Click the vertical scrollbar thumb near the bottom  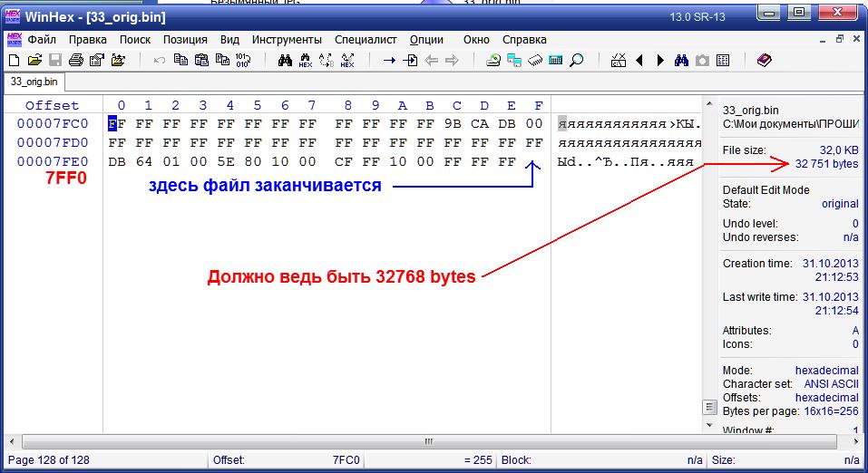tap(709, 407)
